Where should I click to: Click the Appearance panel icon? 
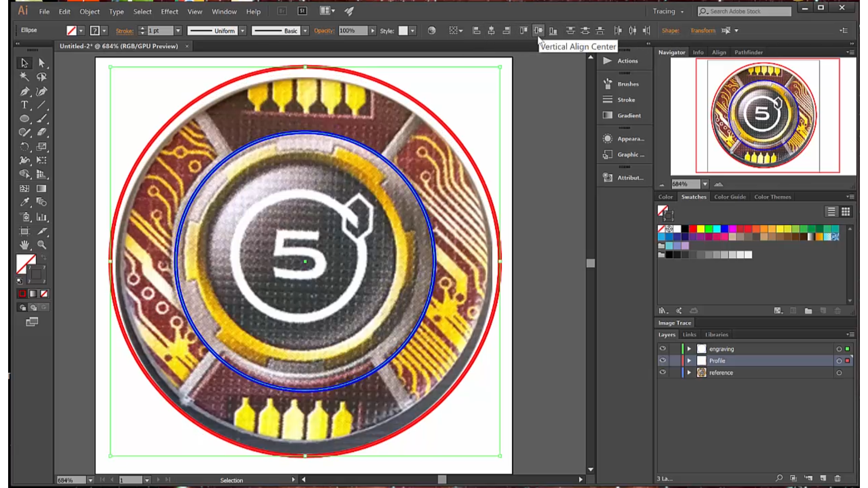click(608, 138)
